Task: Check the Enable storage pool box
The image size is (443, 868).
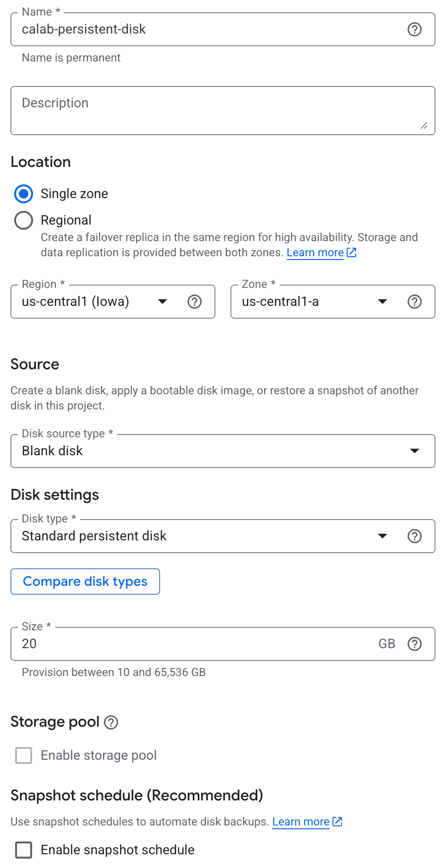Action: tap(24, 755)
